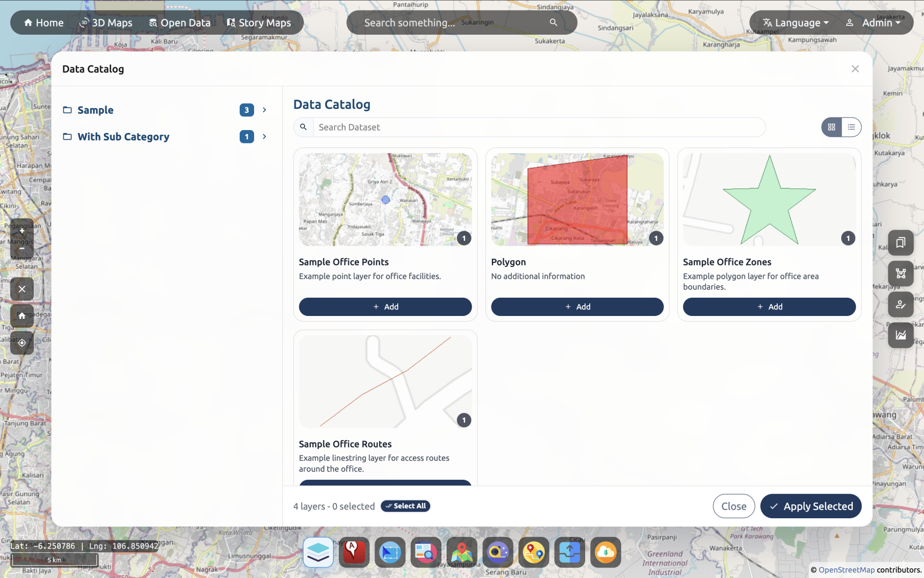The image size is (924, 578).
Task: Expand the With Sub Category chevron
Action: (x=264, y=137)
